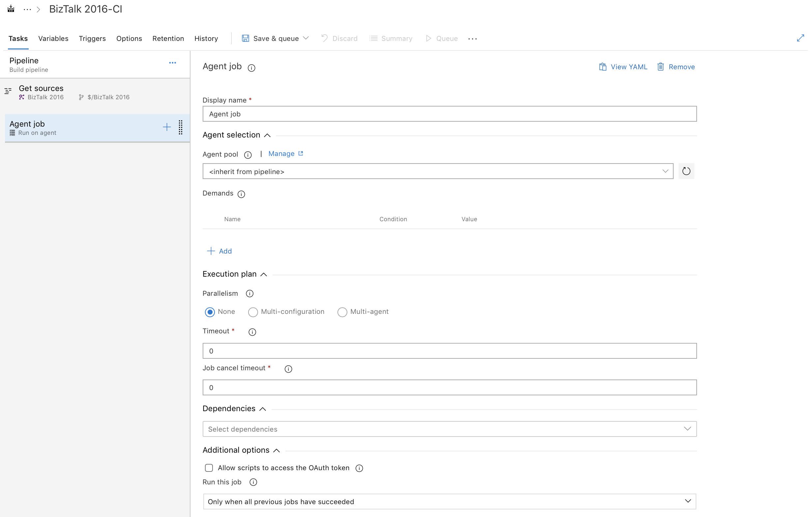This screenshot has width=812, height=517.
Task: Select the Pipeline build pipeline row
Action: pyautogui.click(x=95, y=64)
